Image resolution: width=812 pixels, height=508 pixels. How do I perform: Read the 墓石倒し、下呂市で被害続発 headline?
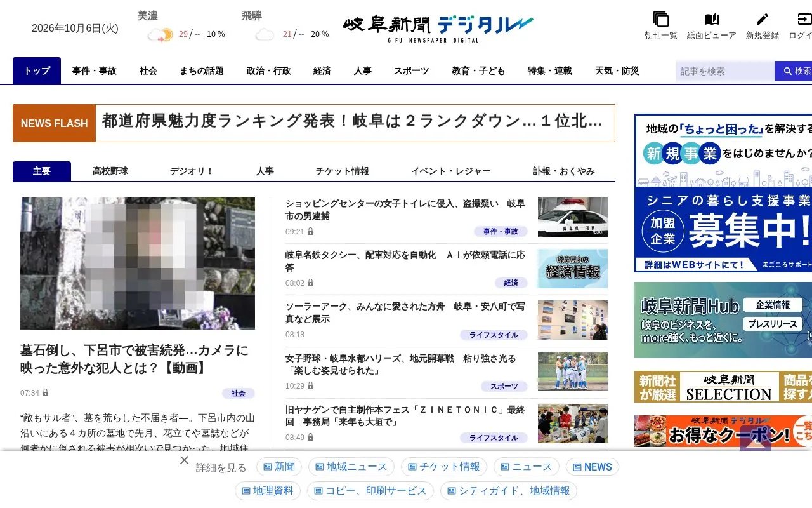(134, 359)
